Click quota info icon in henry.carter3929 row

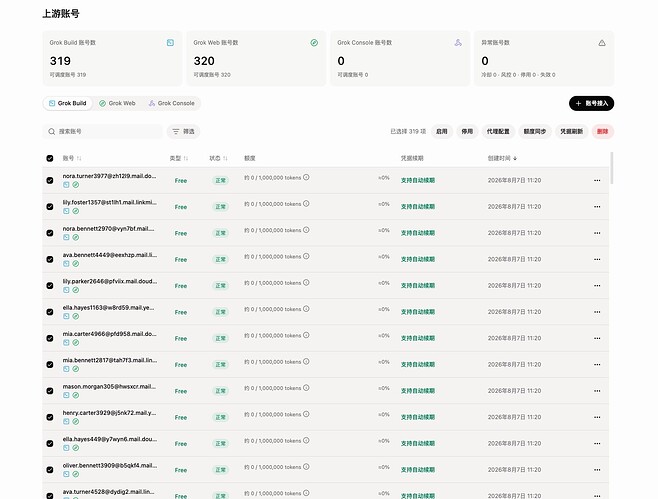coord(306,414)
